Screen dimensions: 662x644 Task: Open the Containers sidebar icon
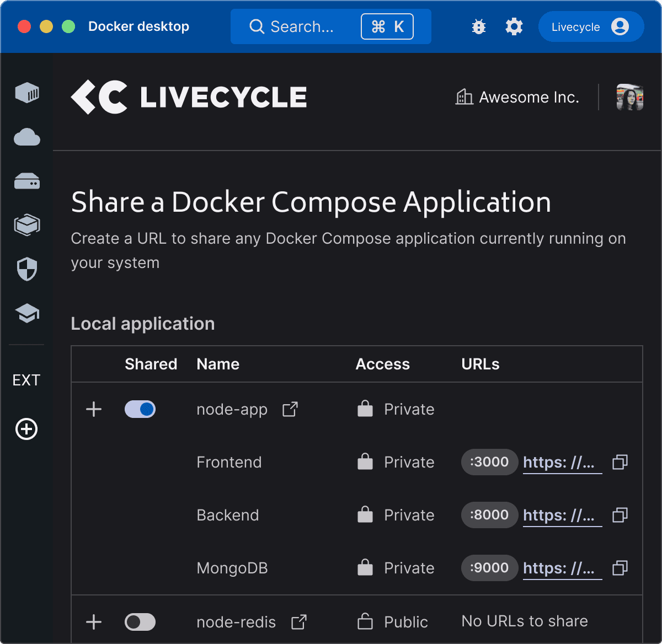tap(27, 93)
